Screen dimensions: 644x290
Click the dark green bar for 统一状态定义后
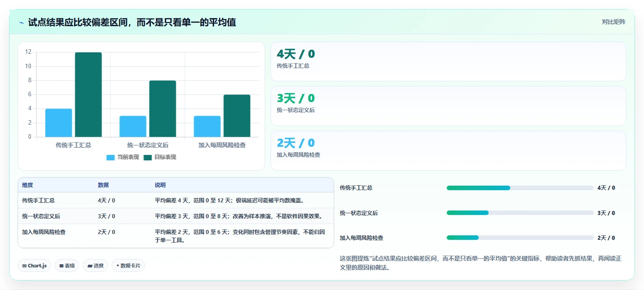163,109
